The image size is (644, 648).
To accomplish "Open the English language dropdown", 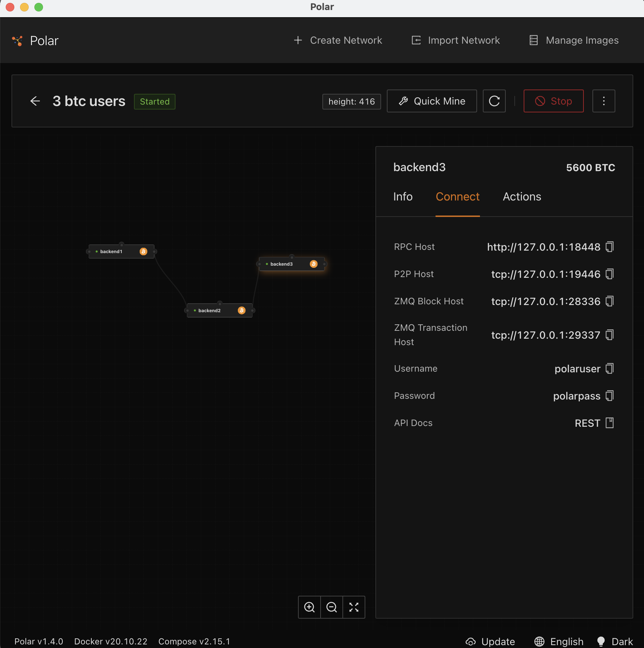I will 559,641.
